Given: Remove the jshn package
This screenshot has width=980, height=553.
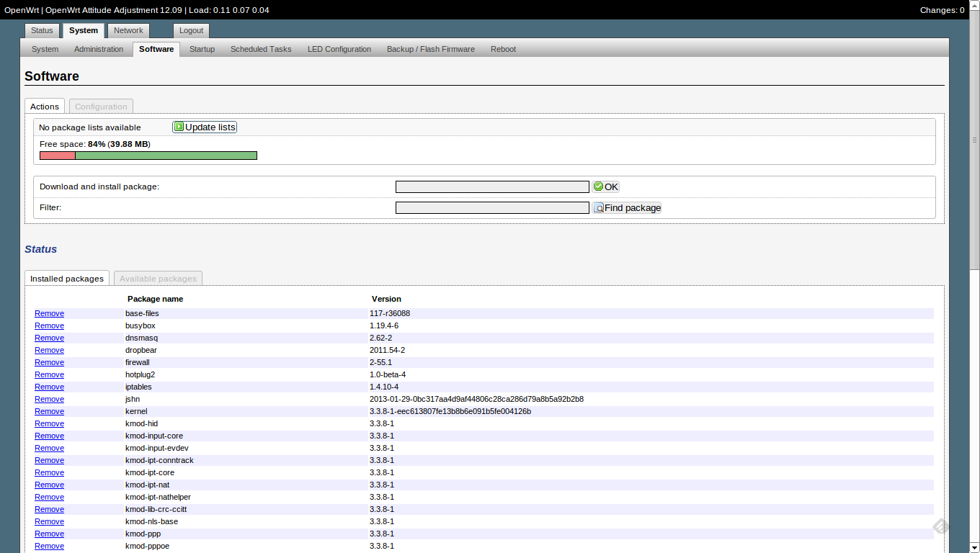Looking at the screenshot, I should click(49, 399).
